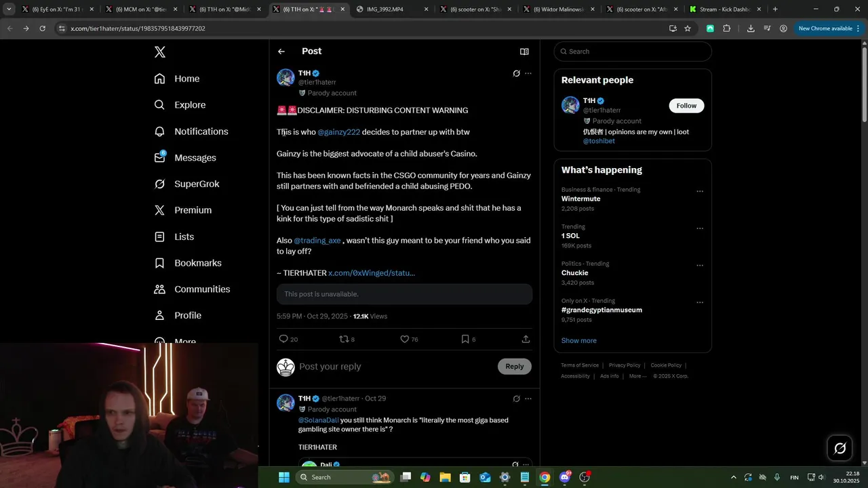Go back with the Post arrow
Viewport: 868px width, 488px height.
click(x=281, y=52)
